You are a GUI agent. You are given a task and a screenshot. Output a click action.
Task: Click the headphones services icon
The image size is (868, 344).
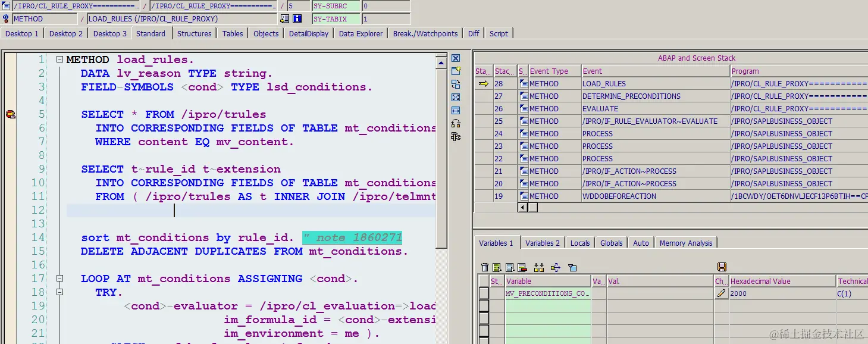[x=456, y=123]
